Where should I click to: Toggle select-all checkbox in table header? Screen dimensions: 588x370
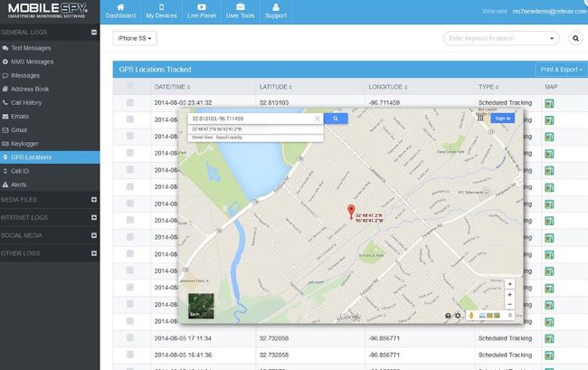point(130,85)
